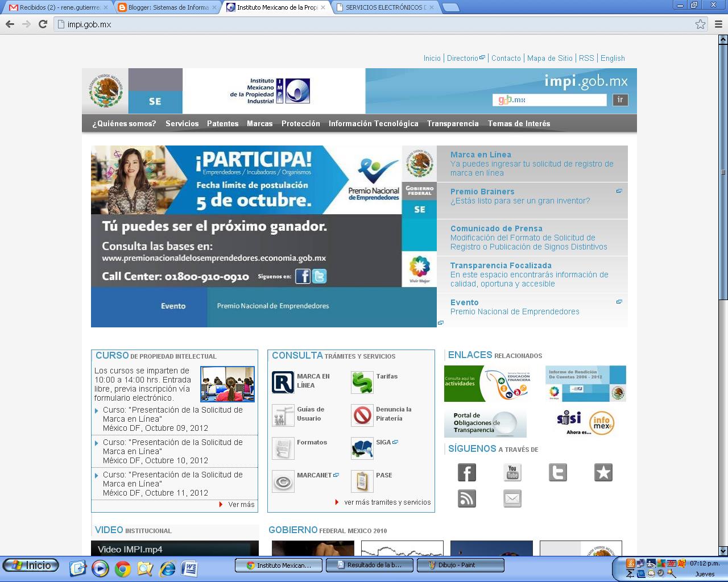728x582 pixels.
Task: Switch to the Resultado de la b... taskbar window
Action: coord(370,566)
